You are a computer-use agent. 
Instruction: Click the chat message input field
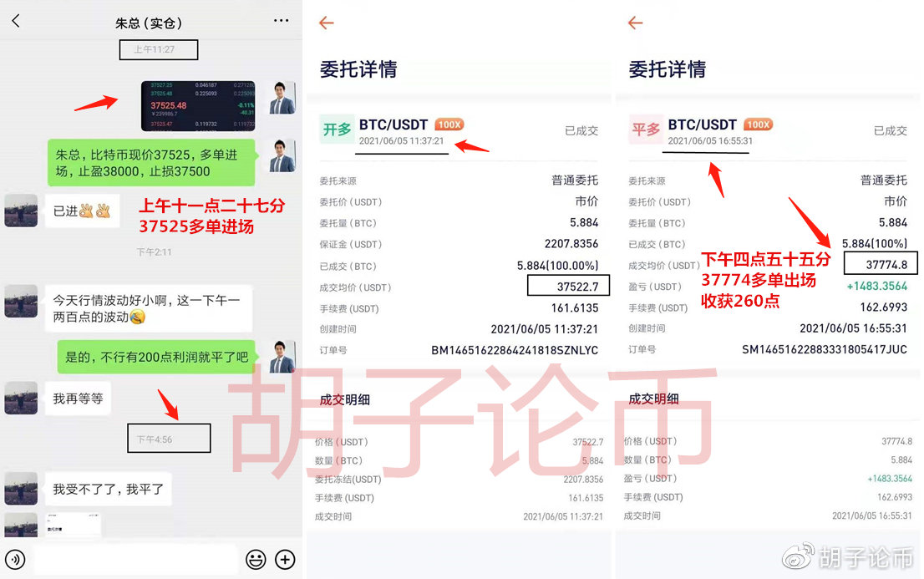pos(134,560)
